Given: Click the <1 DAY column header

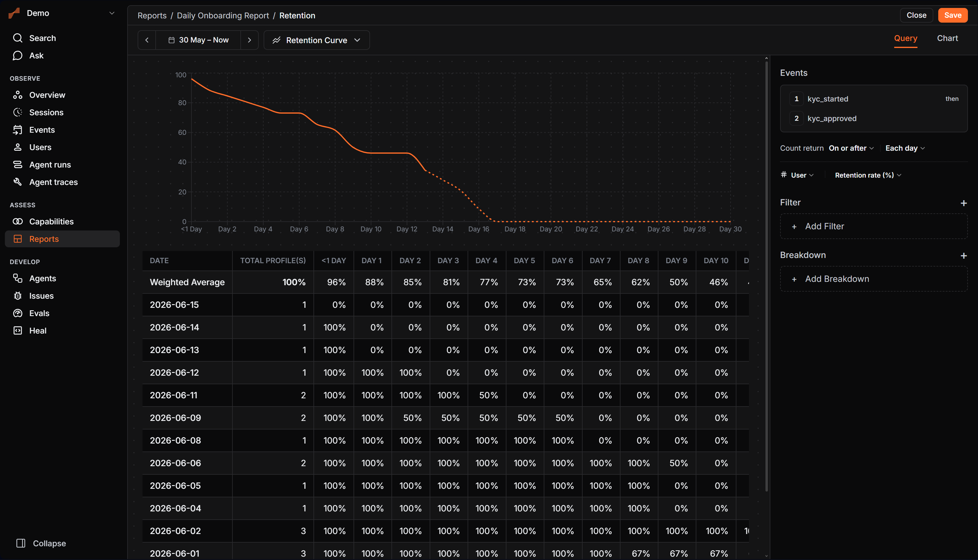Looking at the screenshot, I should (334, 261).
